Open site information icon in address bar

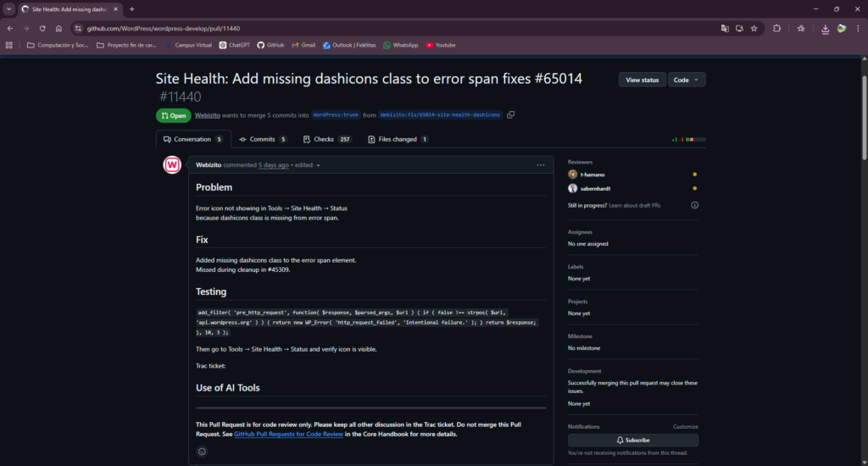(x=78, y=28)
